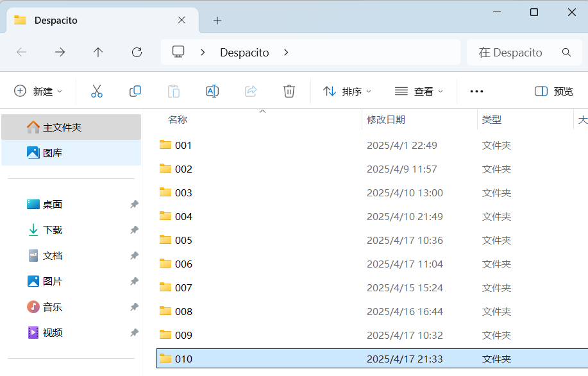Screen dimensions: 588x376
Task: Click the folder icon of 001
Action: click(165, 145)
